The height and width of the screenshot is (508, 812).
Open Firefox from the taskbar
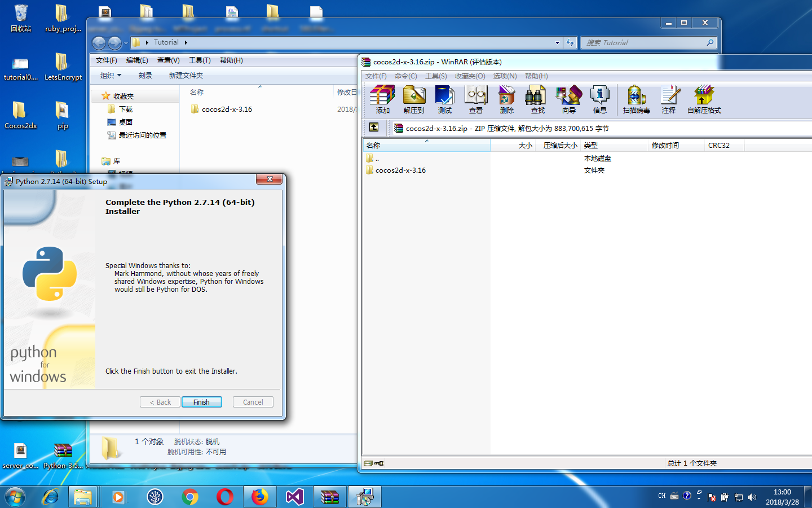tap(260, 497)
